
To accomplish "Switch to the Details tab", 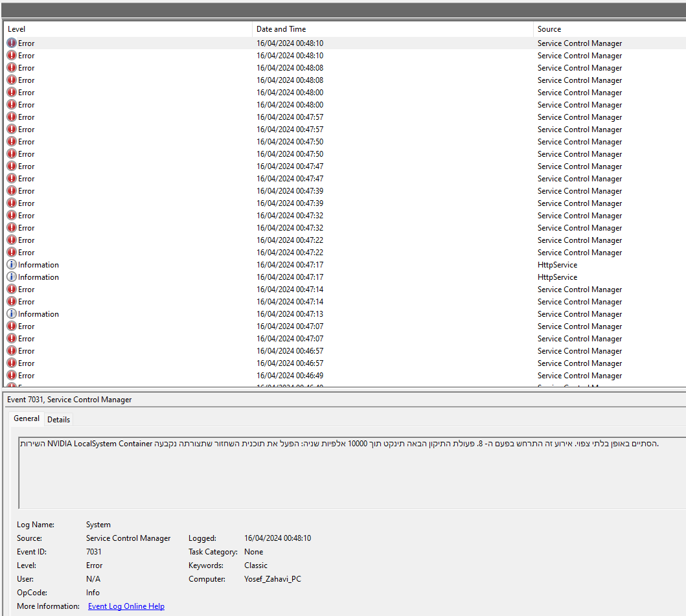I will click(x=58, y=419).
